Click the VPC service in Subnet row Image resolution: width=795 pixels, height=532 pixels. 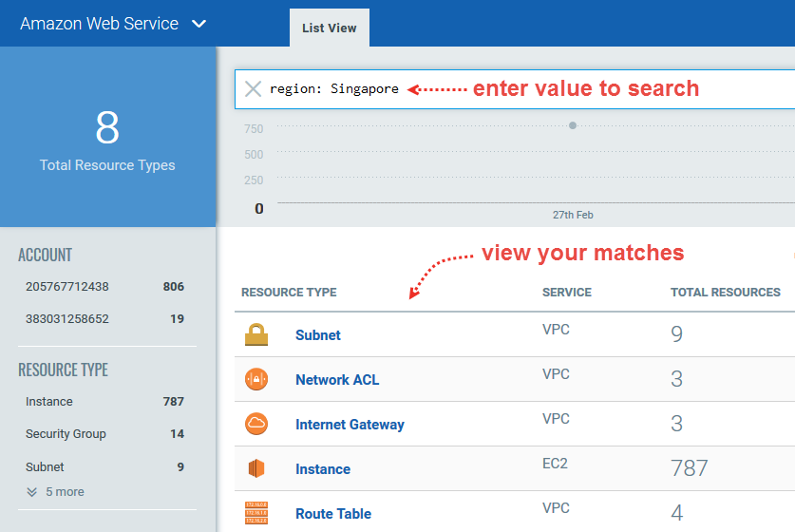(556, 330)
